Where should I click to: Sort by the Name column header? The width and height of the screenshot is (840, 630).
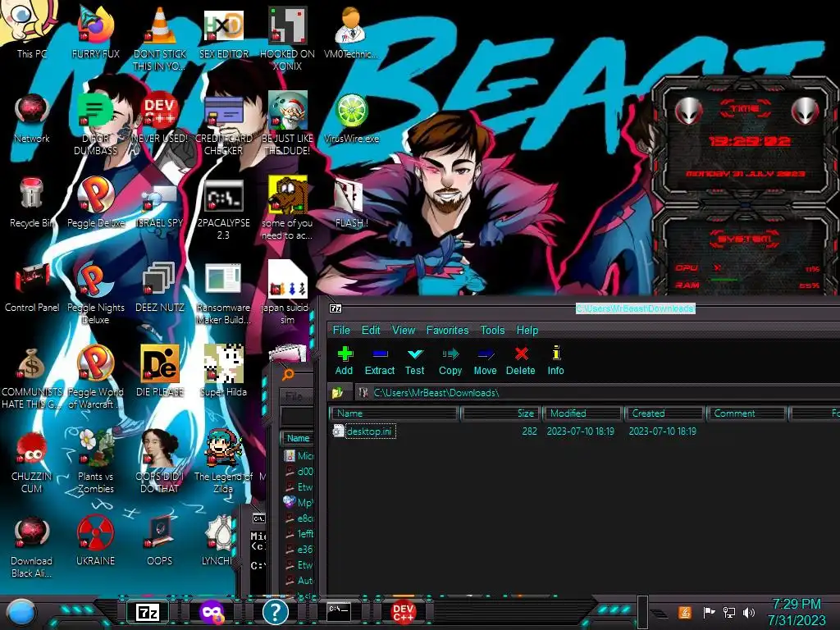[395, 413]
